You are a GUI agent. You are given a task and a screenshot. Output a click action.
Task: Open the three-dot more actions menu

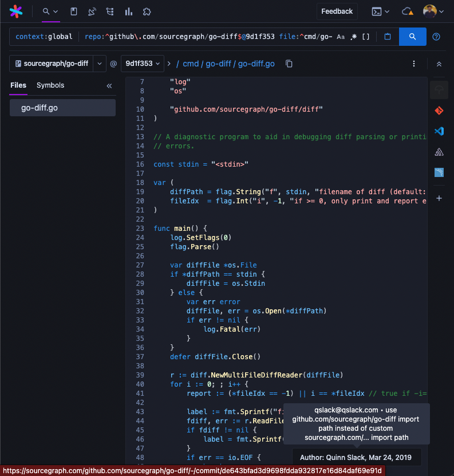pyautogui.click(x=414, y=64)
